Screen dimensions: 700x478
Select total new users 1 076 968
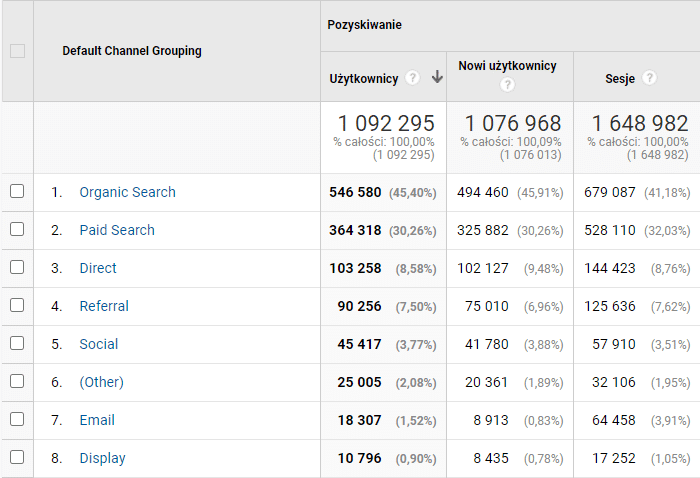click(512, 123)
